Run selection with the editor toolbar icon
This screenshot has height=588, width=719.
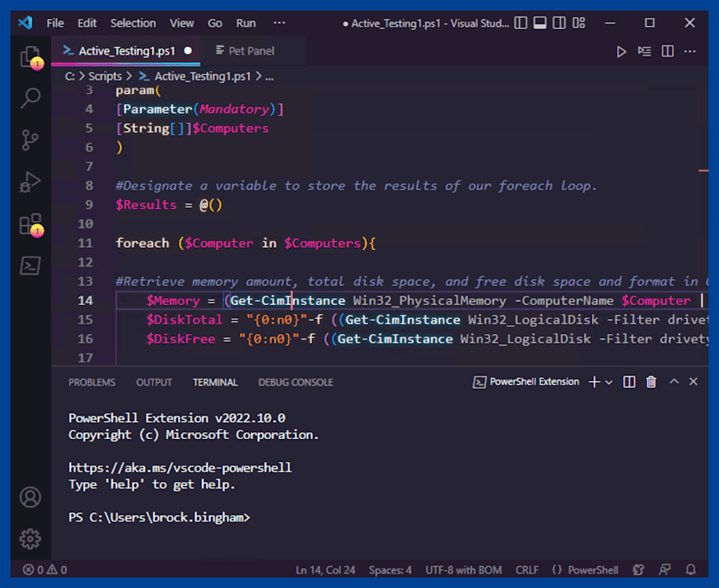645,52
